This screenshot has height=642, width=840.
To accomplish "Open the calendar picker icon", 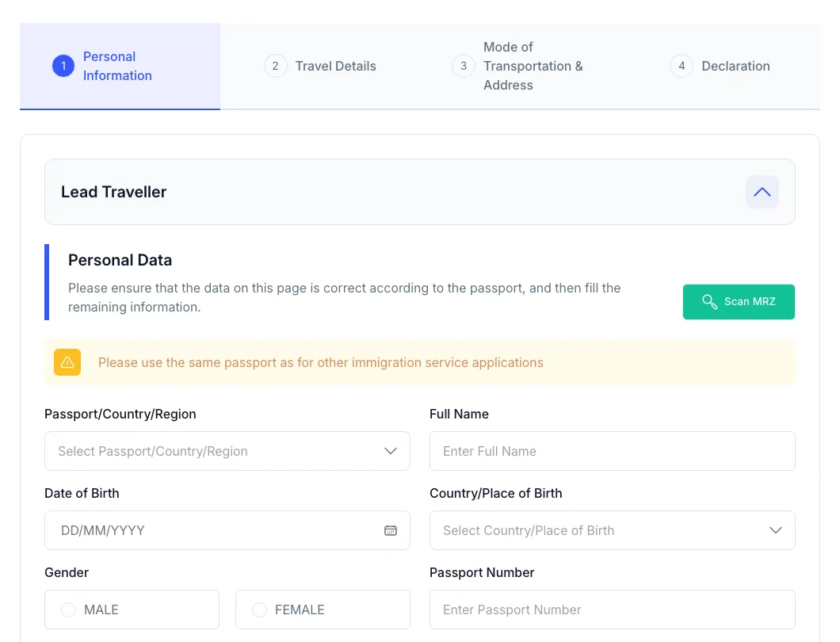I will point(391,530).
